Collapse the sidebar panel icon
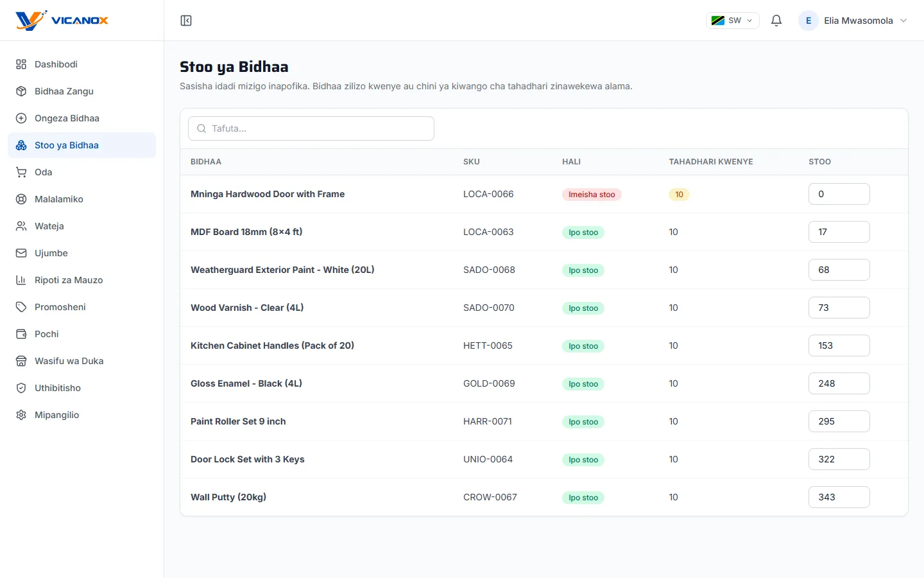Image resolution: width=924 pixels, height=578 pixels. (186, 21)
